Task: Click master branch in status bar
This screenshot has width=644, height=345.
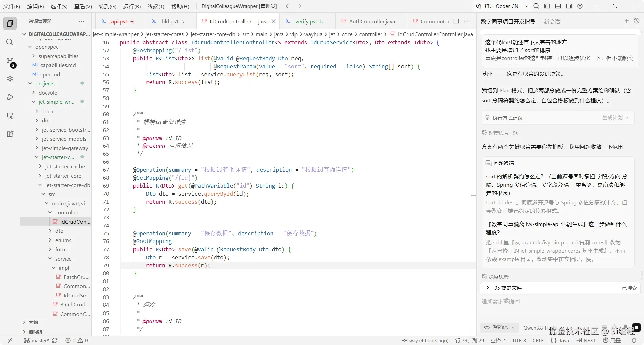Action: 37,340
